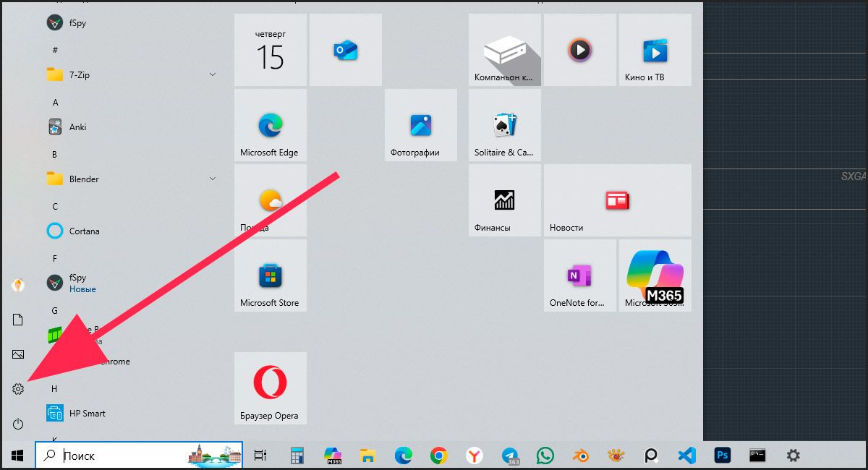Launch Photoshop from the taskbar
Image resolution: width=868 pixels, height=470 pixels.
[722, 456]
